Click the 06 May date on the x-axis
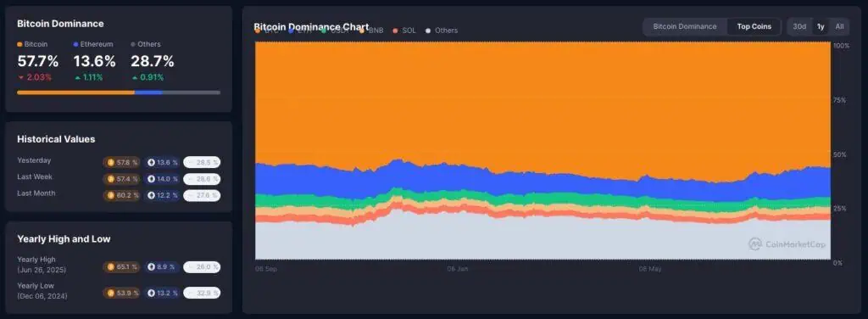 650,269
